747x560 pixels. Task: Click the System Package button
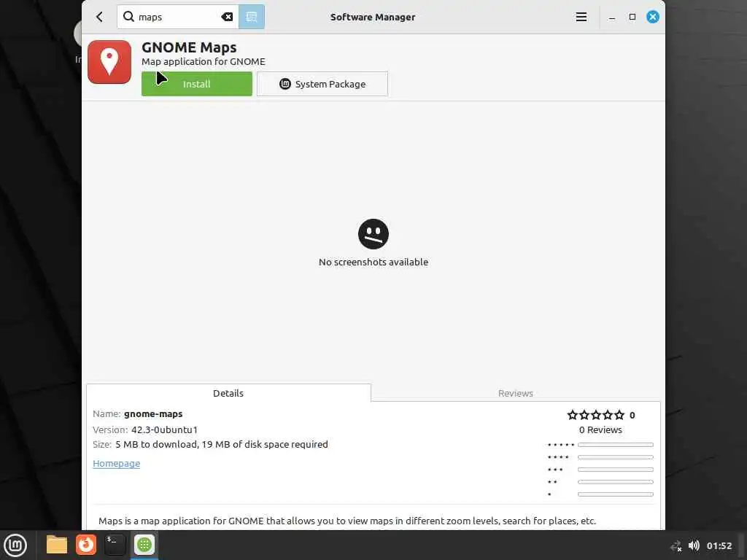[x=322, y=84]
